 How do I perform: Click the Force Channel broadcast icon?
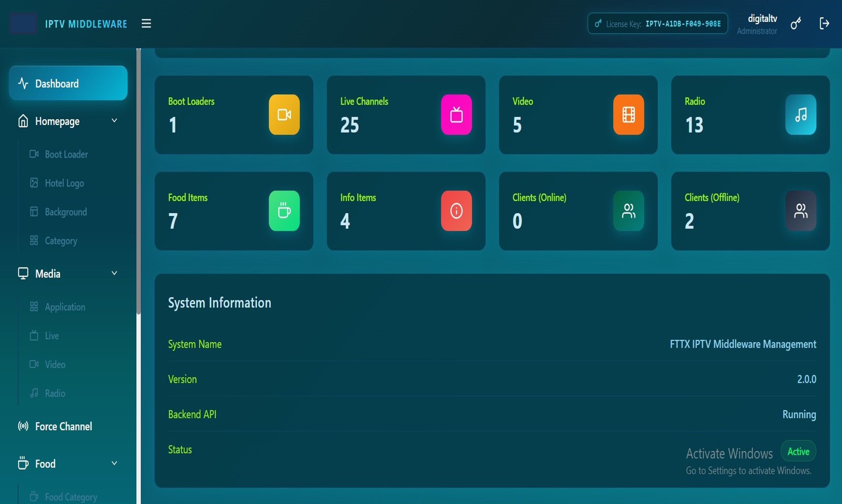coord(23,426)
